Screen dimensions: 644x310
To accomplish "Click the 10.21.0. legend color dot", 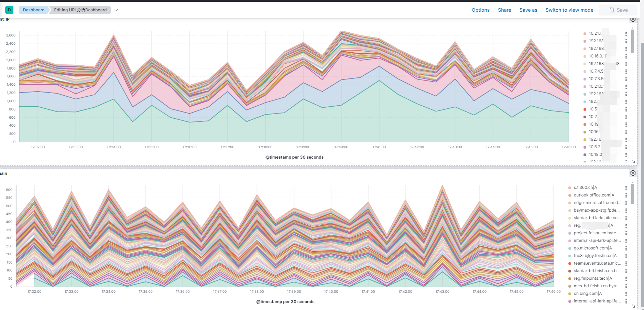I will (585, 86).
